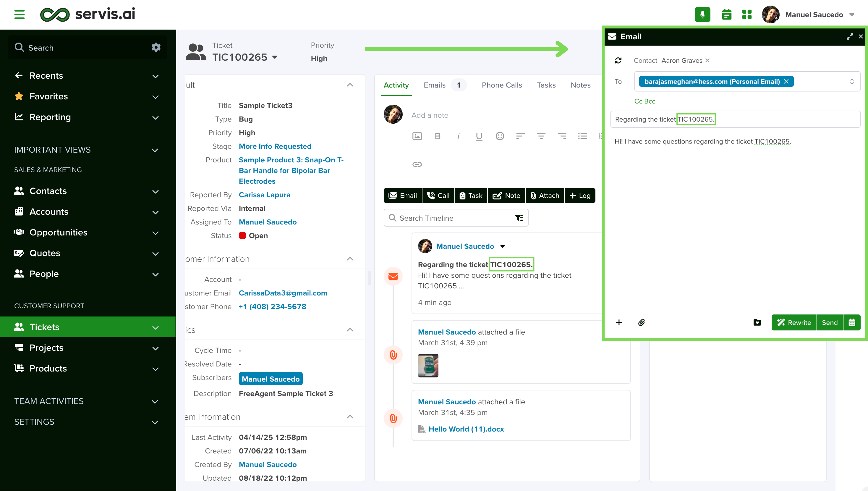Open the To field recipient selector arrows

click(852, 81)
